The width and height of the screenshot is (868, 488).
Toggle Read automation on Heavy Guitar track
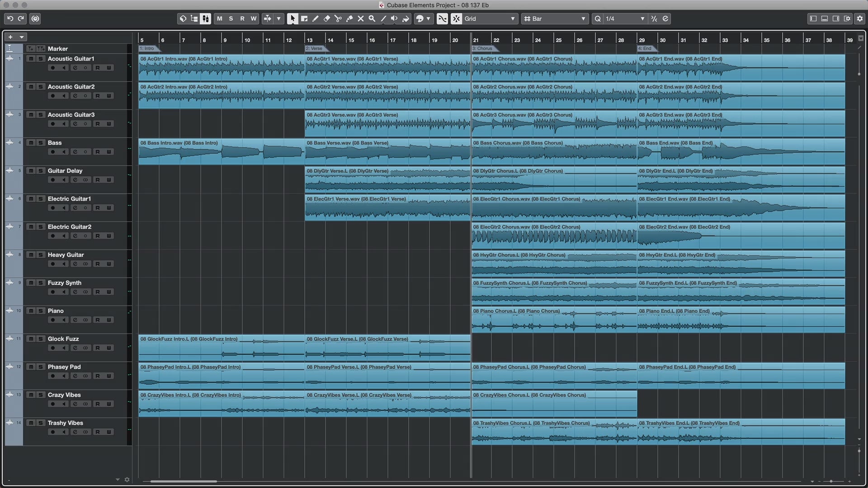tap(98, 264)
